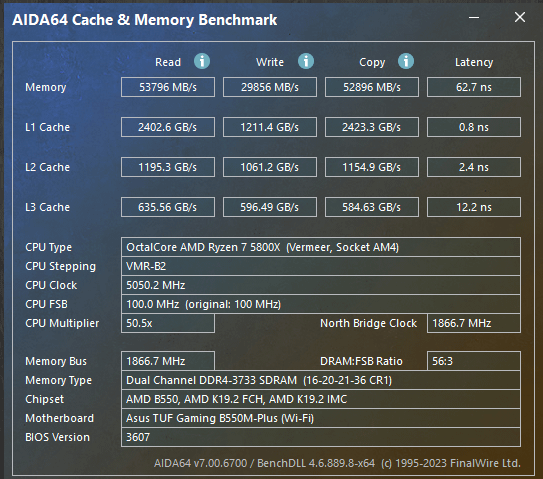Click L1 Cache Read value 2402.6 GB/s
Image resolution: width=543 pixels, height=479 pixels.
pyautogui.click(x=168, y=127)
